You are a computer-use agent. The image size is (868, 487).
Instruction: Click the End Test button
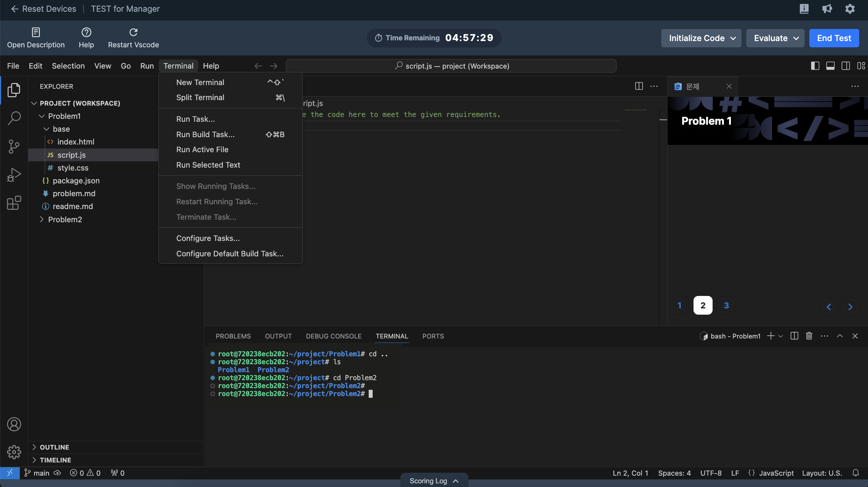[x=834, y=38]
